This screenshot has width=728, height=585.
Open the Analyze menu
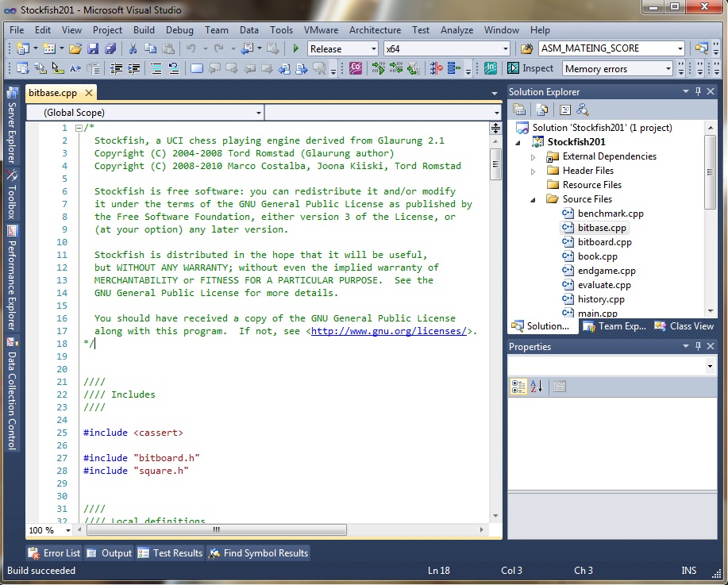pyautogui.click(x=456, y=29)
